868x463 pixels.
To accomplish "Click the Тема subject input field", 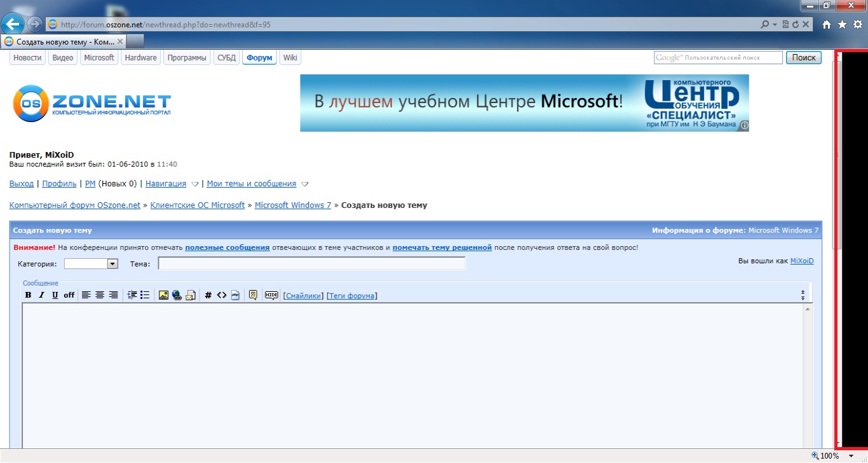I will (312, 263).
